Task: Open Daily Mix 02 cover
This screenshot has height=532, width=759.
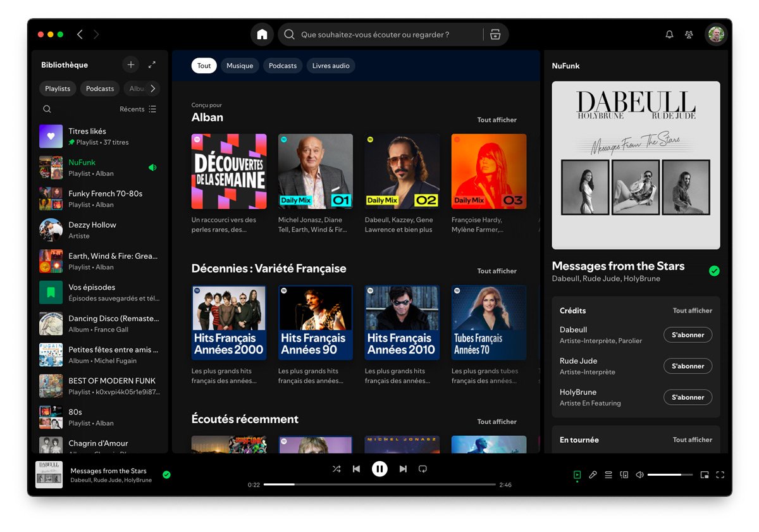Action: pyautogui.click(x=402, y=171)
